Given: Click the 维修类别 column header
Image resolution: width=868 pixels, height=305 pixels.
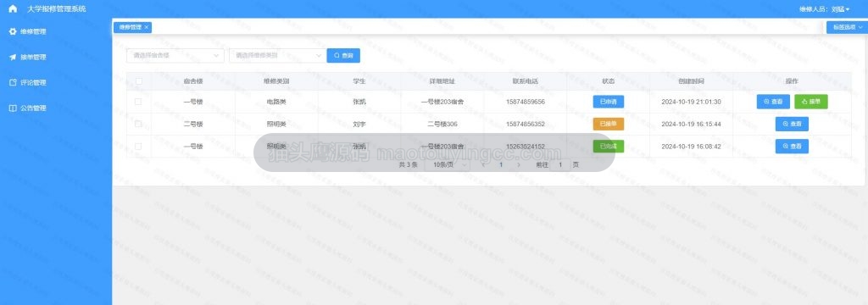Looking at the screenshot, I should pyautogui.click(x=276, y=81).
